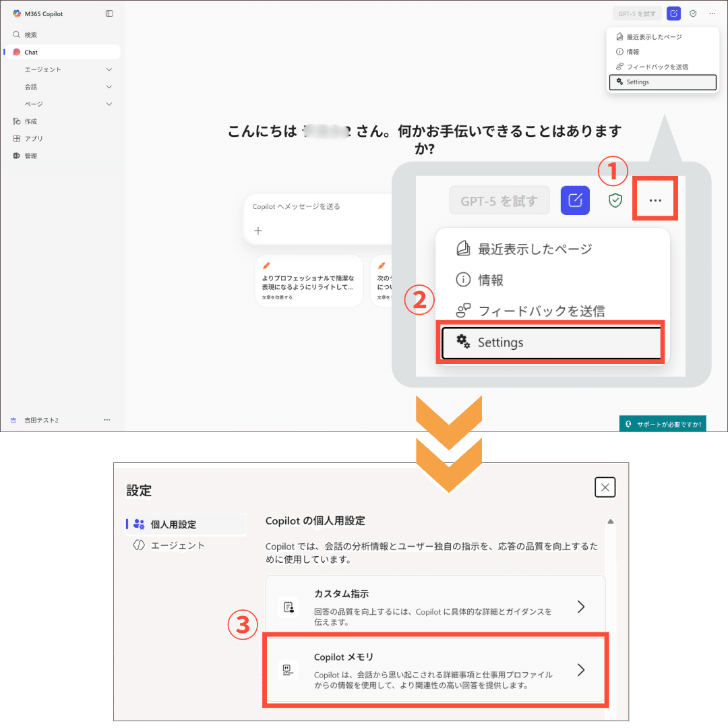The image size is (728, 728).
Task: Click the アプリ (Apps) icon in sidebar
Action: pos(16,138)
